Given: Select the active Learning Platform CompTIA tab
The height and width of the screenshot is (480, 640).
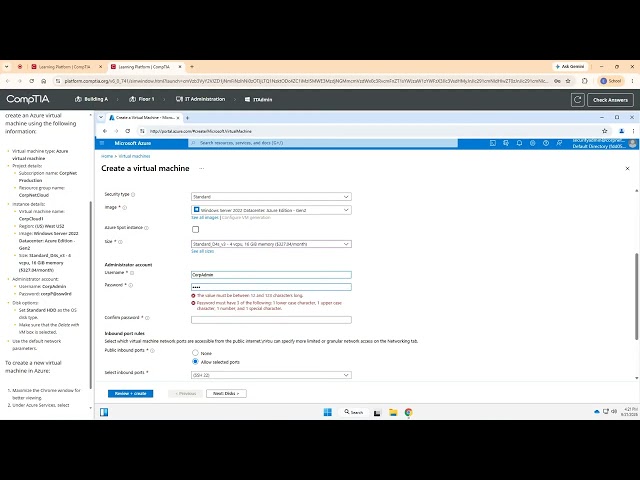Looking at the screenshot, I should pyautogui.click(x=145, y=67).
